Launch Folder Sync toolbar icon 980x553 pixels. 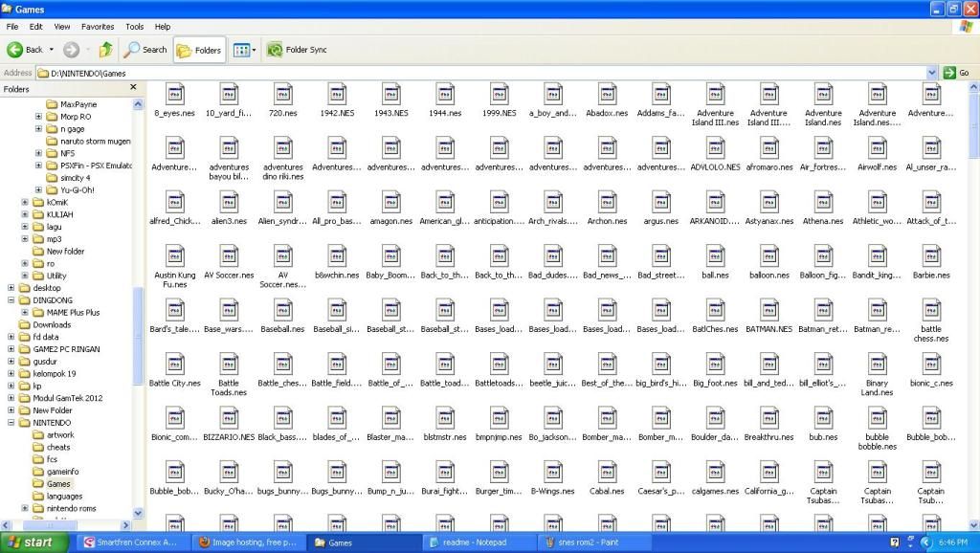pos(275,50)
